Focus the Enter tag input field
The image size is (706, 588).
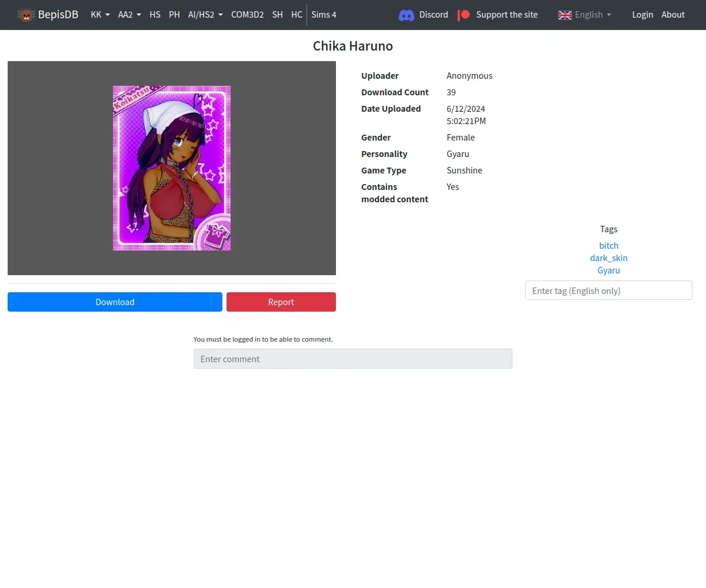(609, 290)
